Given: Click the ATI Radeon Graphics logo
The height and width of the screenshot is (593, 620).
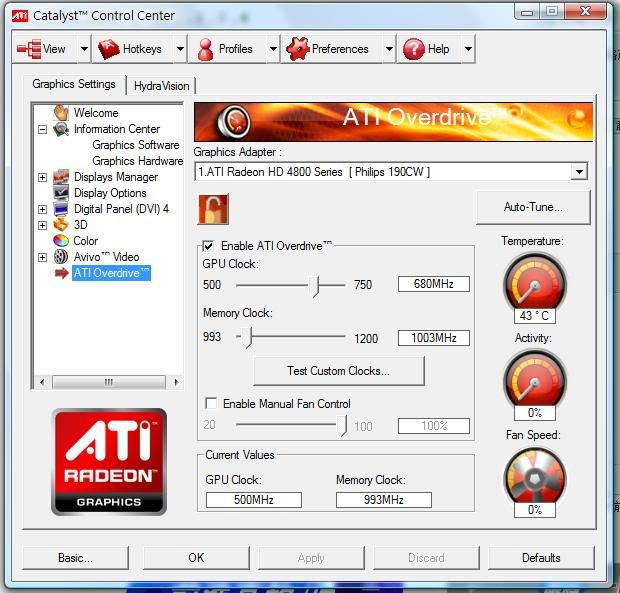Looking at the screenshot, I should click(109, 462).
